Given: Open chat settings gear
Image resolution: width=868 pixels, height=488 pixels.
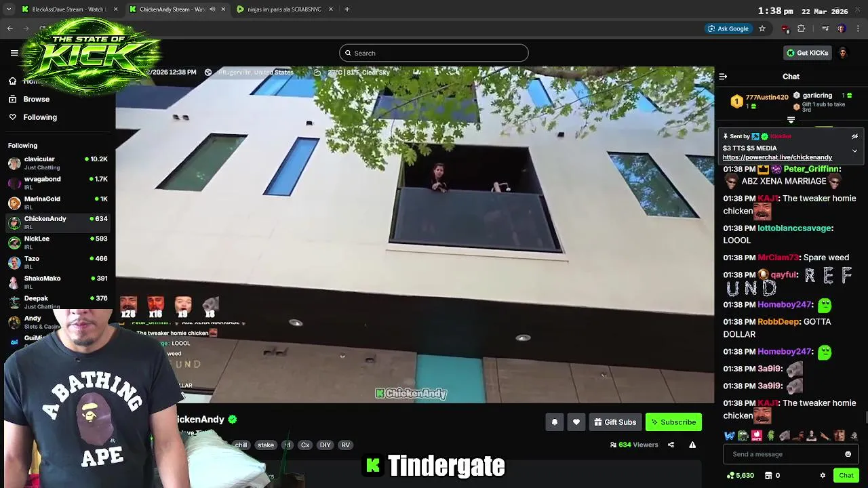Looking at the screenshot, I should [823, 475].
